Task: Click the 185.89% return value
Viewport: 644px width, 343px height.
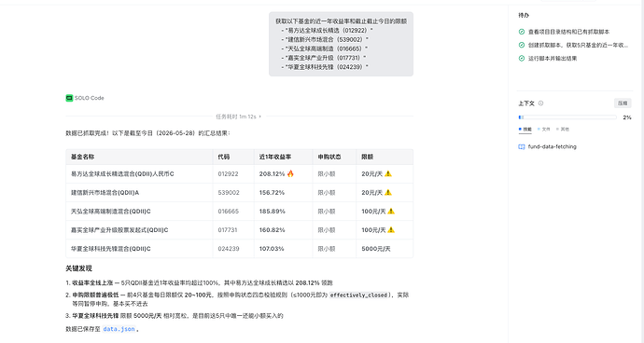Action: [x=272, y=212]
